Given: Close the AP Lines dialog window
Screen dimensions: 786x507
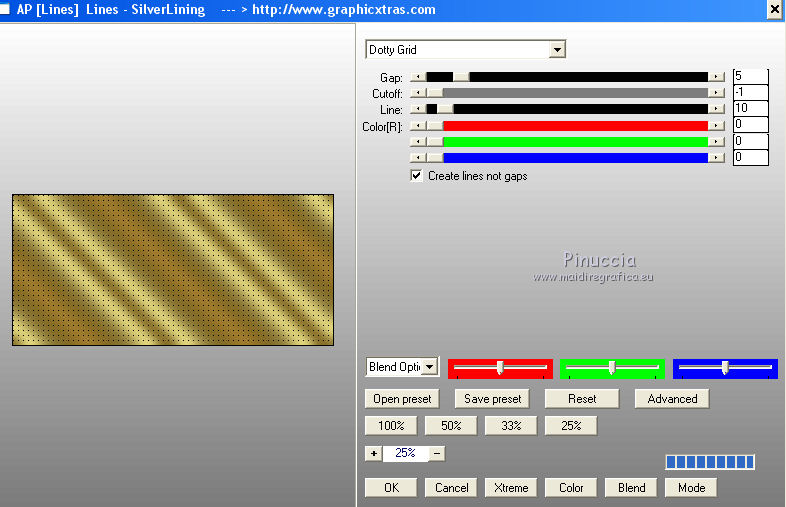Looking at the screenshot, I should point(774,10).
